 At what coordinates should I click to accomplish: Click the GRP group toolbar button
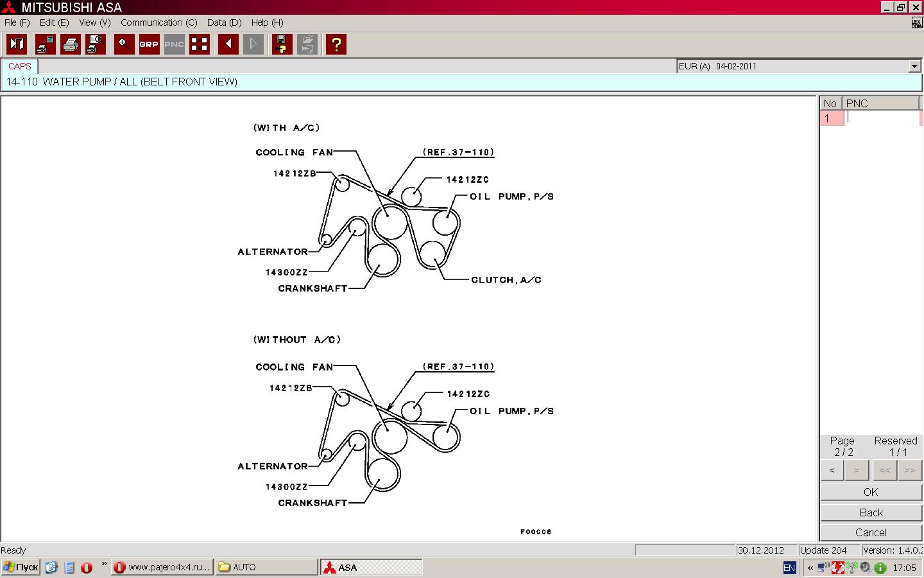[149, 44]
